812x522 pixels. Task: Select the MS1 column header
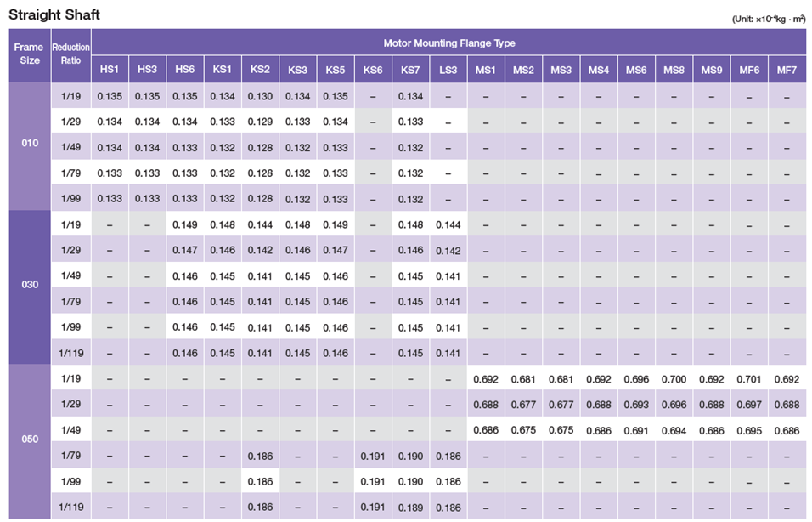pyautogui.click(x=486, y=69)
